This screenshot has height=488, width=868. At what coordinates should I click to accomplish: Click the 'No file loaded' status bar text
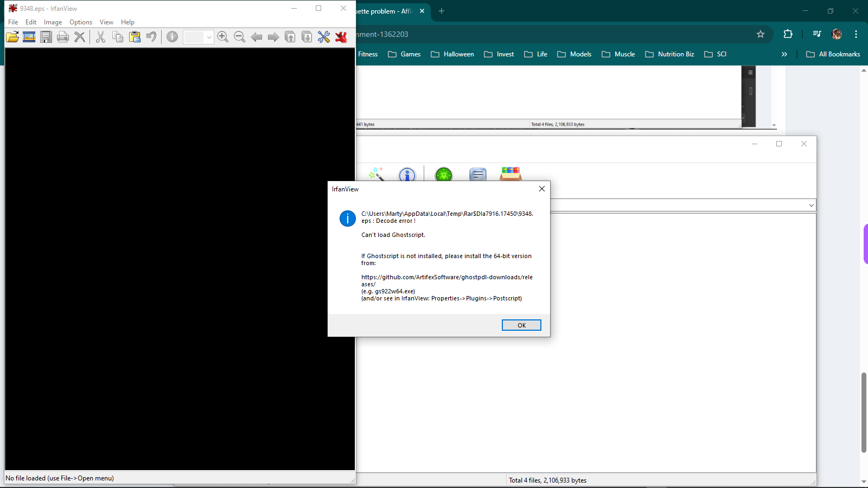pos(60,478)
